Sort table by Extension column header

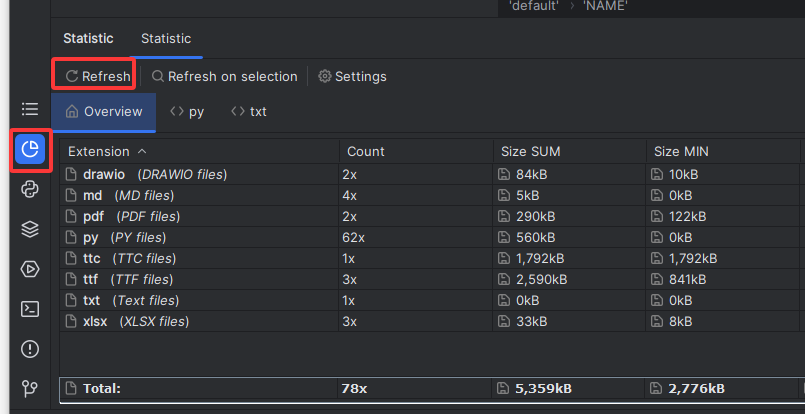tap(99, 151)
